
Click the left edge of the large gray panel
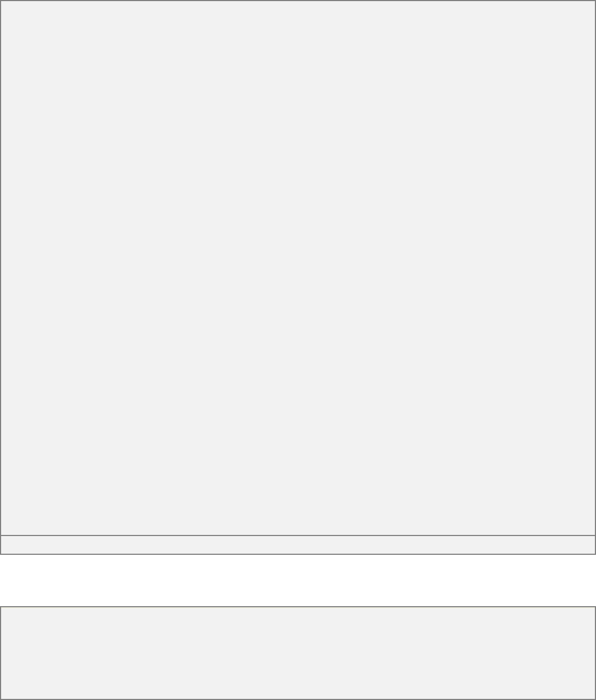point(1,268)
